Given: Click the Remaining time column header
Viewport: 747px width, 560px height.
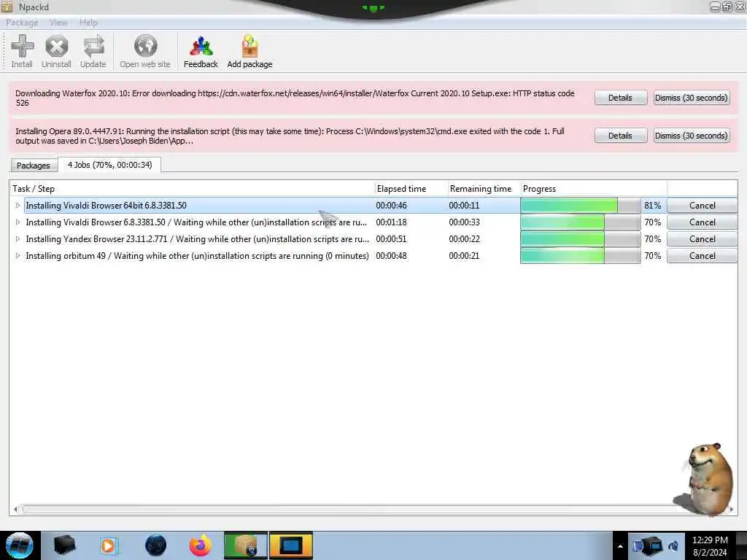Looking at the screenshot, I should pyautogui.click(x=484, y=189).
